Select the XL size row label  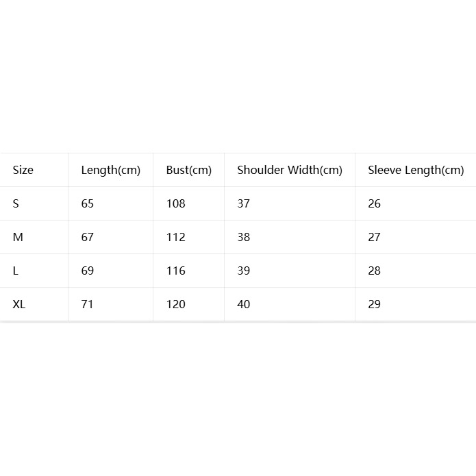(x=18, y=304)
